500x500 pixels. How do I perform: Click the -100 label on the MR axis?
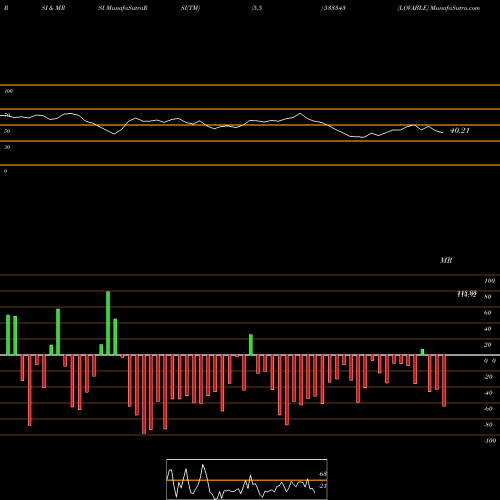[x=490, y=441]
